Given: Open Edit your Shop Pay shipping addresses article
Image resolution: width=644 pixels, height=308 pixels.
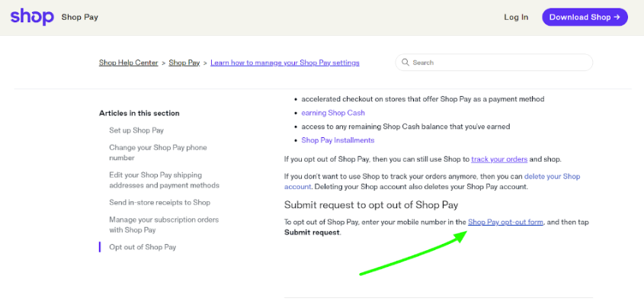Looking at the screenshot, I should 165,180.
